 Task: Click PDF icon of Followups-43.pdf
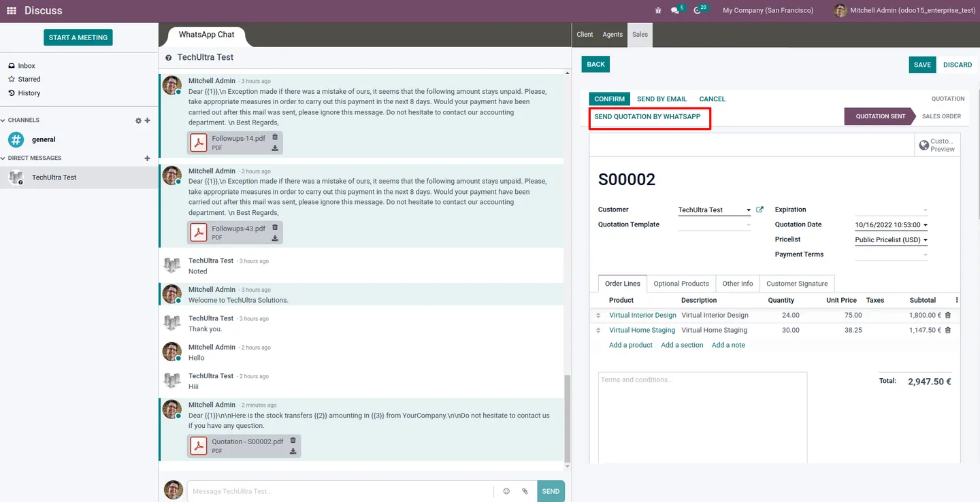click(198, 233)
